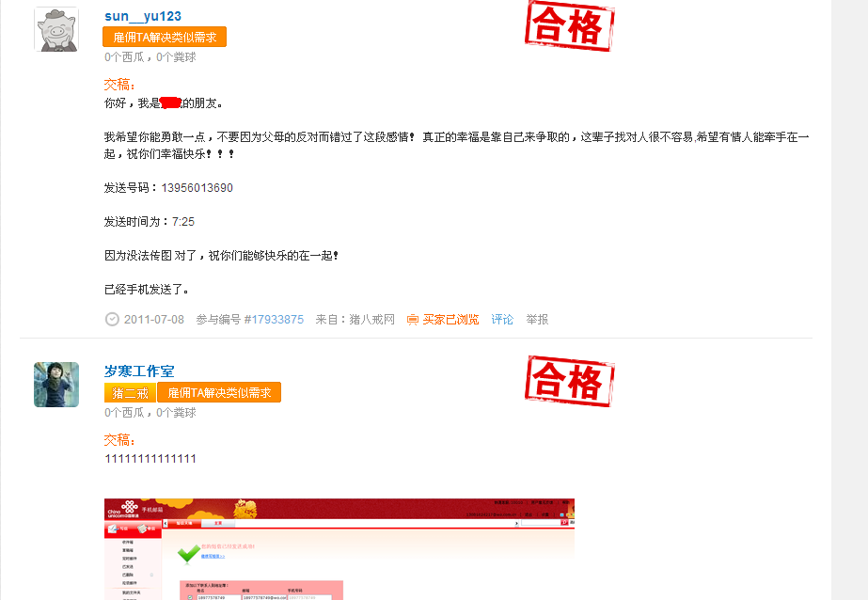Click the 合格 stamp on sun__yu123's post

[x=570, y=26]
